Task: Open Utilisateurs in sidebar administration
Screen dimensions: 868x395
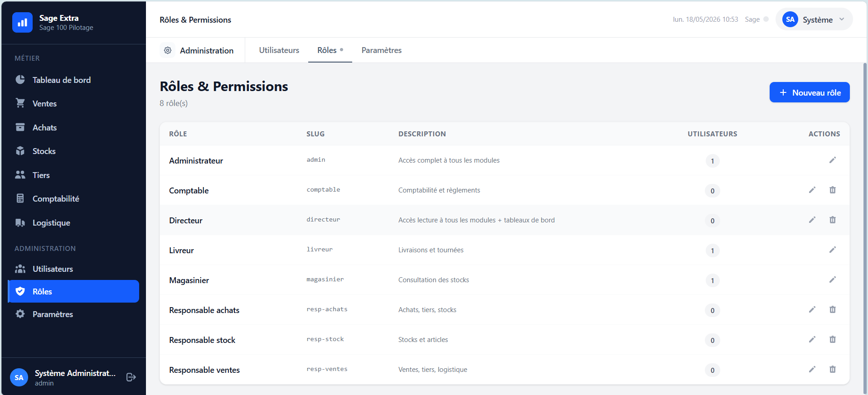Action: 73,269
